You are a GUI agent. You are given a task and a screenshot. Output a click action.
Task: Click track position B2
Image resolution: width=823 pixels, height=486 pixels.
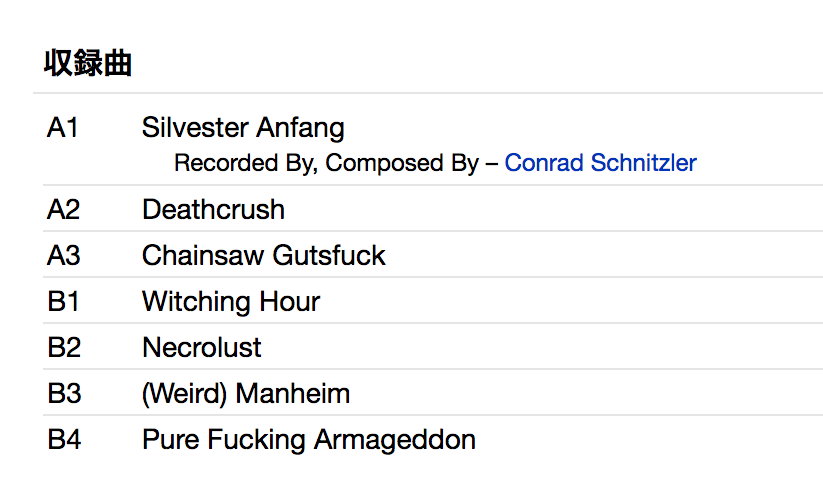pos(63,347)
